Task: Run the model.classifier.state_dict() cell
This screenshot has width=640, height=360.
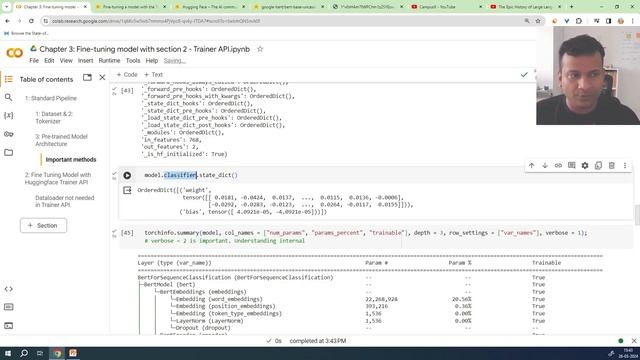Action: 127,176
